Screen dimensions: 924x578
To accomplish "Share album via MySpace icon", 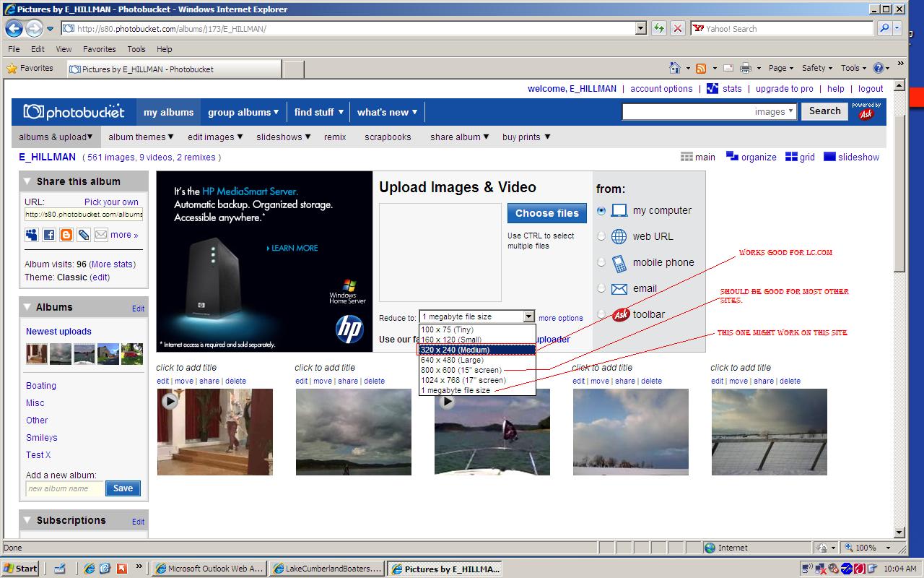I will click(x=32, y=235).
